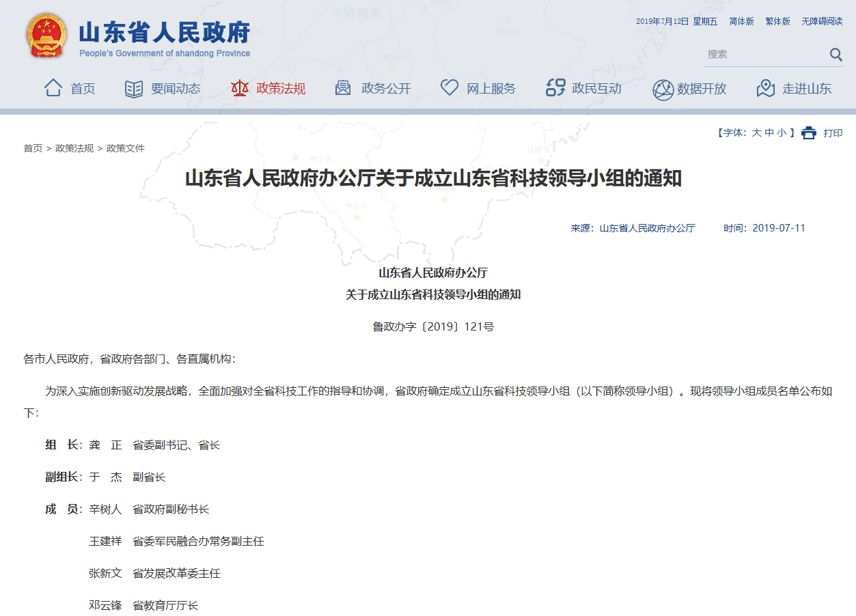856x616 pixels.
Task: Click the scales icon for 政策法规
Action: coord(239,88)
